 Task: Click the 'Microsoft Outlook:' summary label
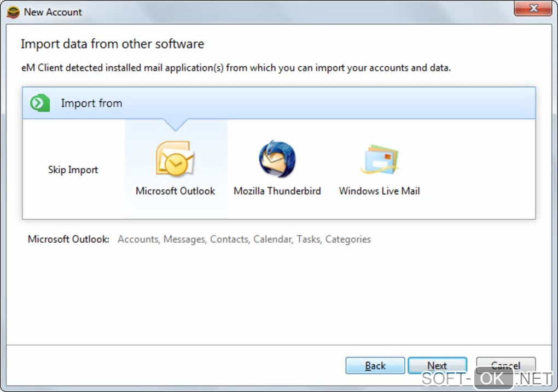(x=68, y=239)
